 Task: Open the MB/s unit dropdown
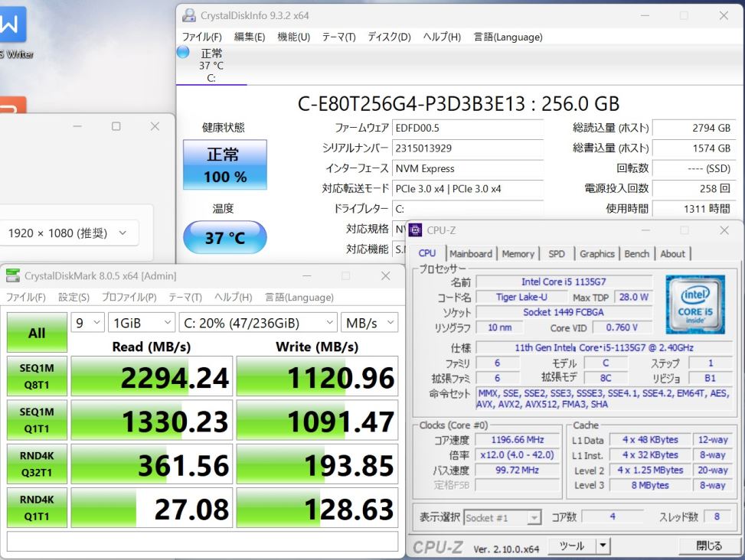click(369, 323)
